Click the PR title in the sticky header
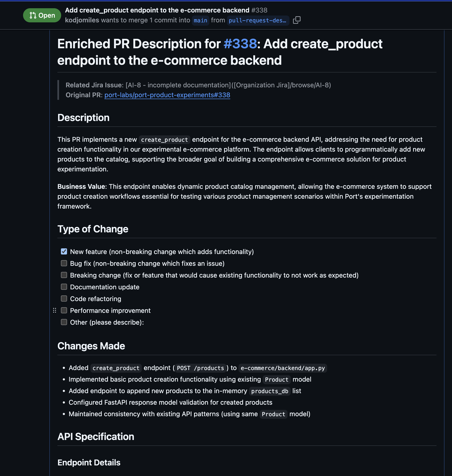Image resolution: width=452 pixels, height=476 pixels. pos(157,10)
